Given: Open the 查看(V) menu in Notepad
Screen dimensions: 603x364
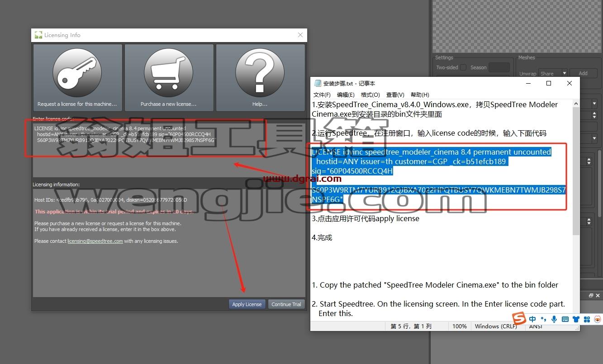Looking at the screenshot, I should pyautogui.click(x=395, y=95).
